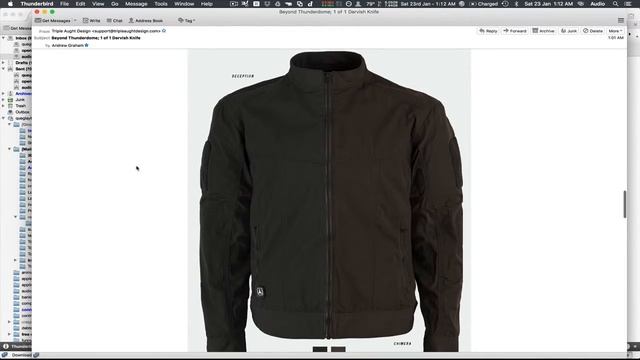Click the star beside sender Triple Aught Design
Screen dimensions: 640x360
[x=164, y=31]
